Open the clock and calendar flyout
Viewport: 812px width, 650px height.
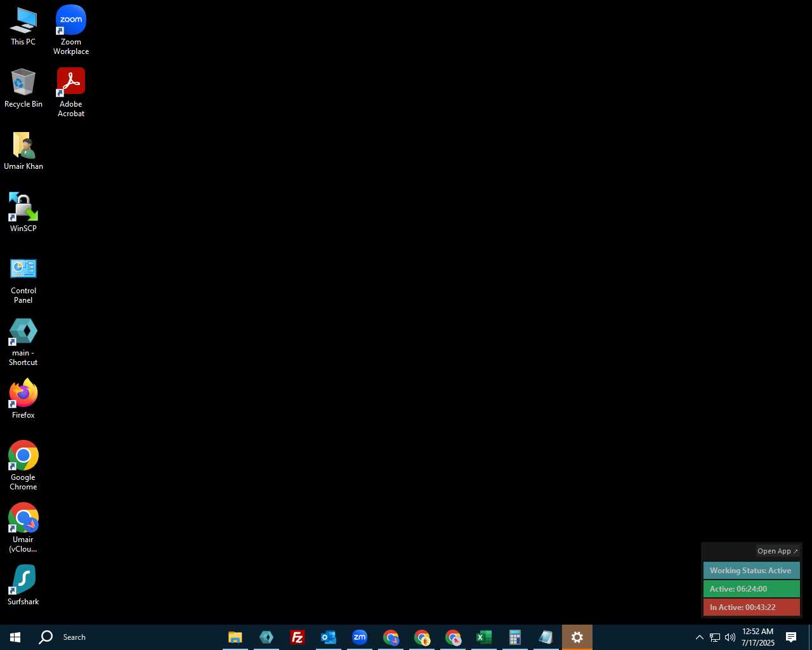[758, 637]
